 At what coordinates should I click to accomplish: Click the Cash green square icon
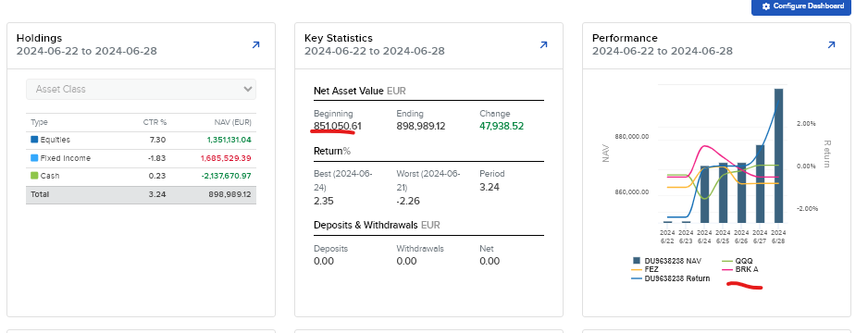tap(34, 176)
